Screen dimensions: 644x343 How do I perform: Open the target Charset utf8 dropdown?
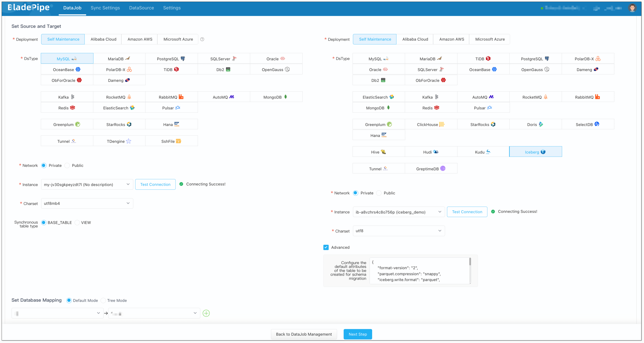399,231
